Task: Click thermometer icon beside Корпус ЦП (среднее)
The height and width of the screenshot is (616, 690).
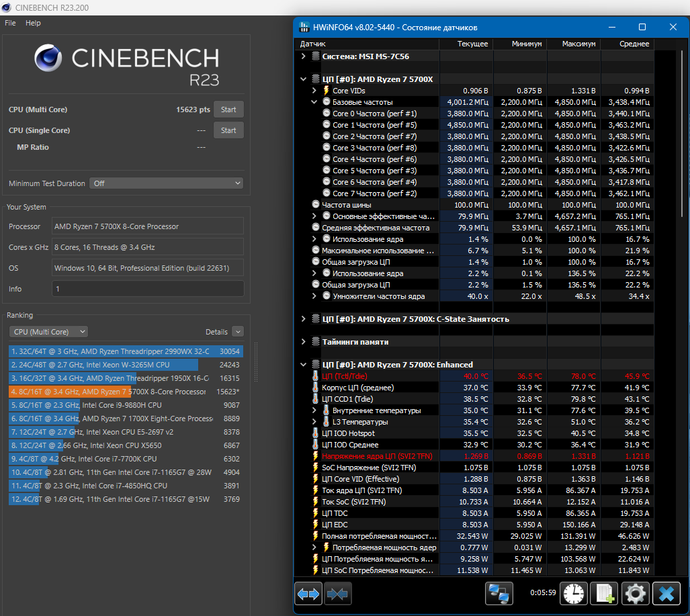Action: coord(315,388)
